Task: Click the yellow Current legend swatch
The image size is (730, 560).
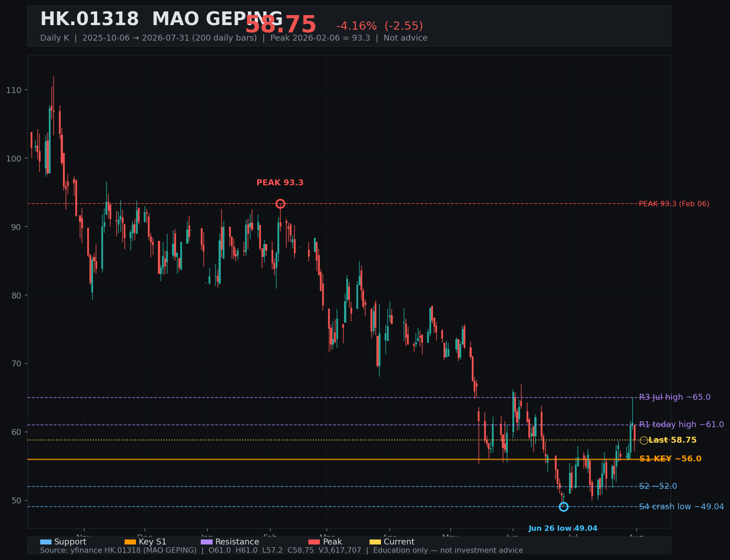Action: 375,542
